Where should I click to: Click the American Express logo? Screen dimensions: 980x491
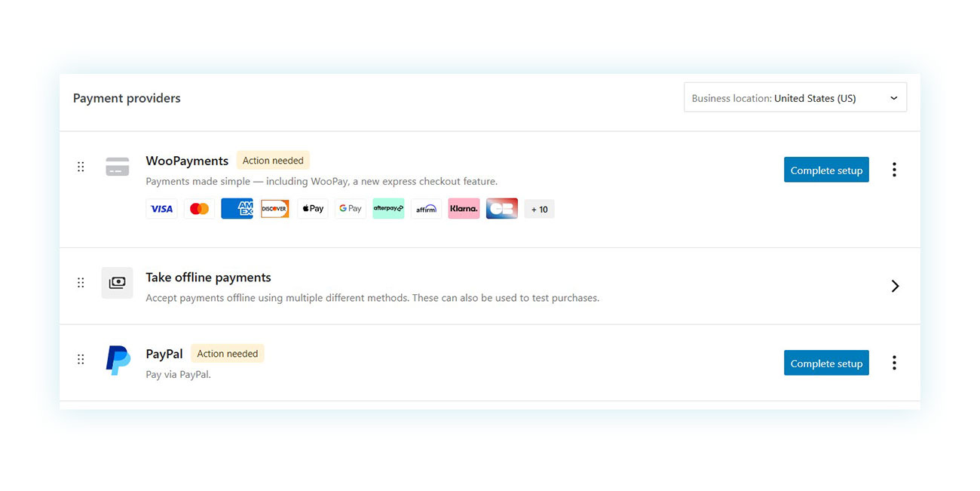(237, 209)
